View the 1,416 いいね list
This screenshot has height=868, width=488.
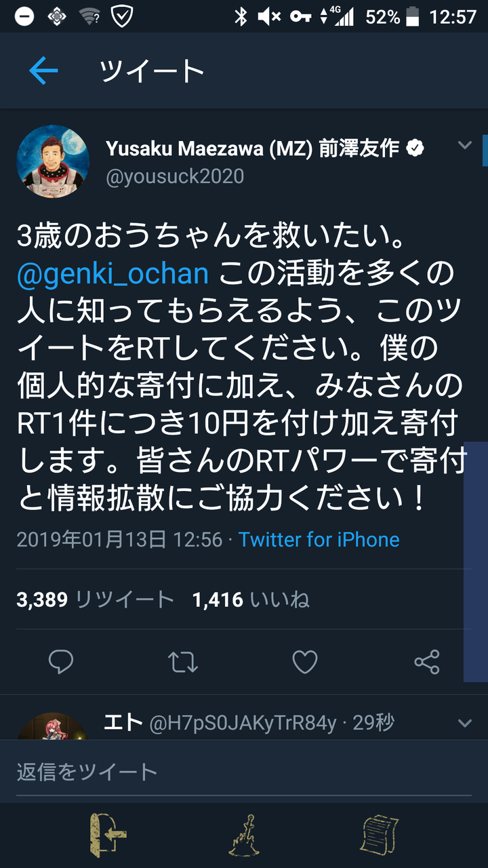[251, 599]
